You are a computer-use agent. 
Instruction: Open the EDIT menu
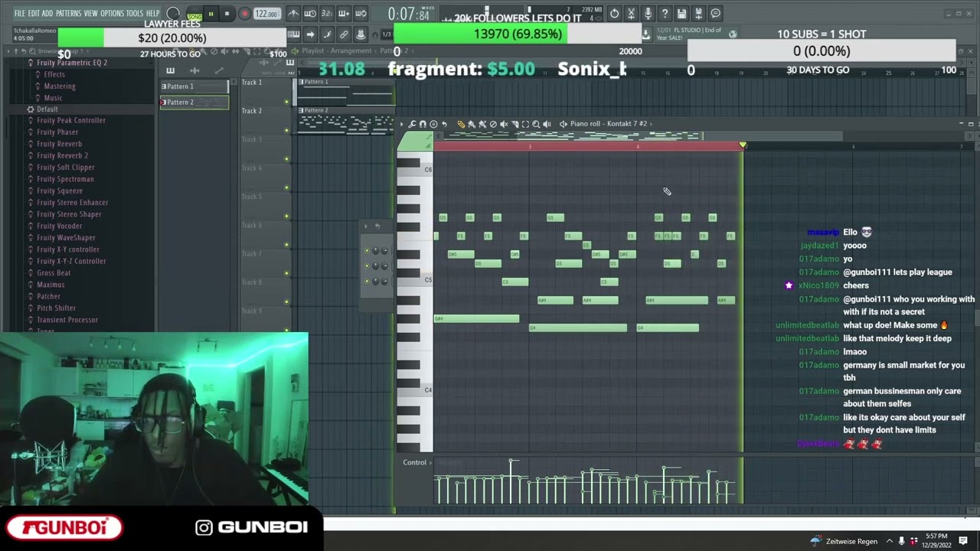[x=34, y=13]
